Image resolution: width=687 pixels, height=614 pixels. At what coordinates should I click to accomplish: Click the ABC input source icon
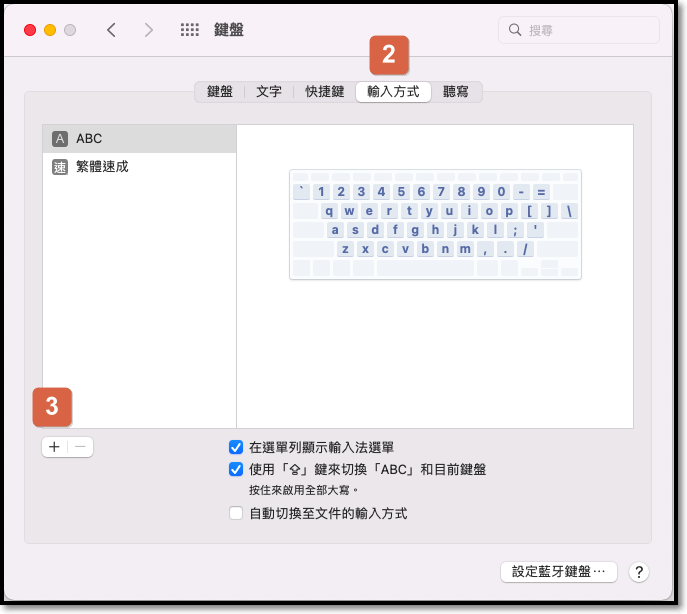pos(60,139)
